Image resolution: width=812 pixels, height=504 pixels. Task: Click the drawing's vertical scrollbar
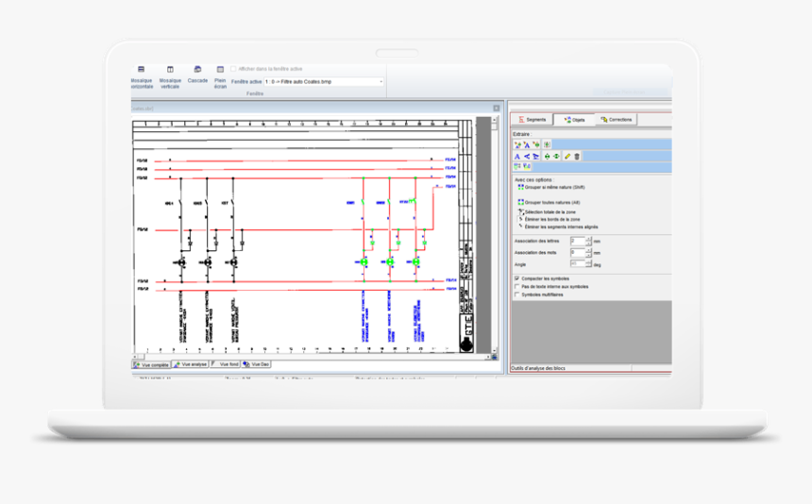(495, 235)
